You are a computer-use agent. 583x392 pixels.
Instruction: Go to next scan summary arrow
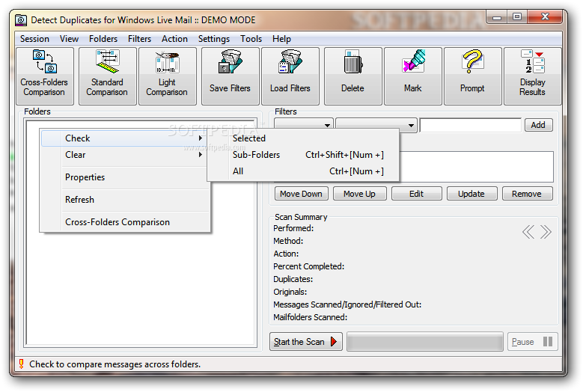[x=546, y=232]
